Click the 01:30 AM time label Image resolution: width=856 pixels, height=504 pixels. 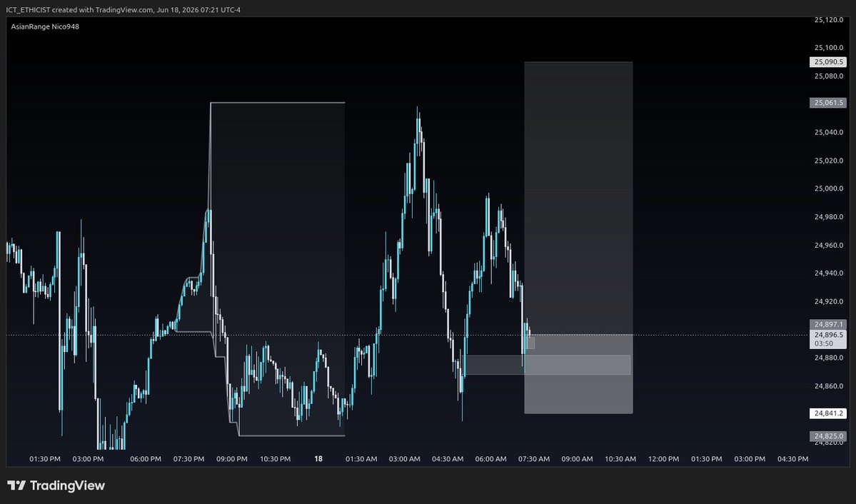(x=361, y=459)
